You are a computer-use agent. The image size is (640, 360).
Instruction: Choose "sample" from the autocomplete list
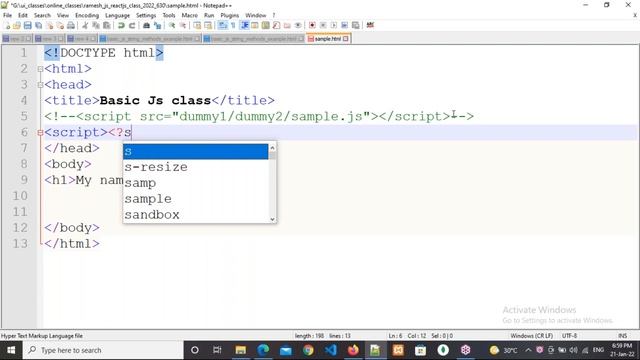[x=196, y=199]
